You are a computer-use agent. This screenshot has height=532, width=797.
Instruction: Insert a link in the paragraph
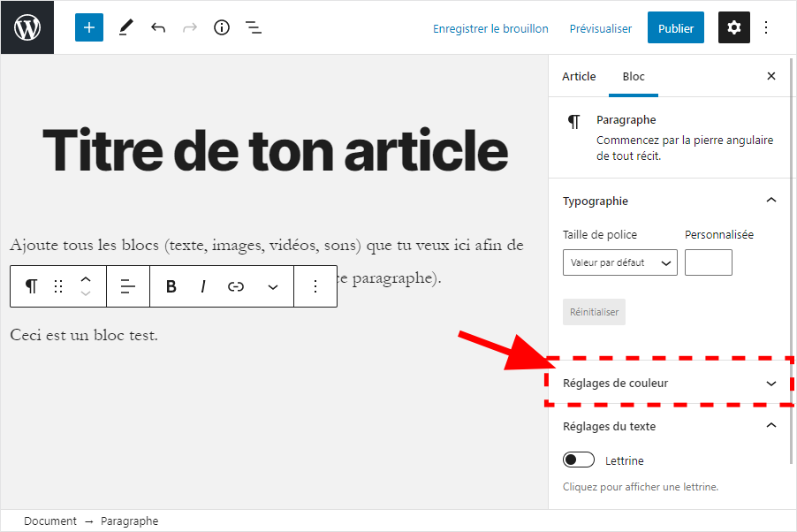(236, 286)
